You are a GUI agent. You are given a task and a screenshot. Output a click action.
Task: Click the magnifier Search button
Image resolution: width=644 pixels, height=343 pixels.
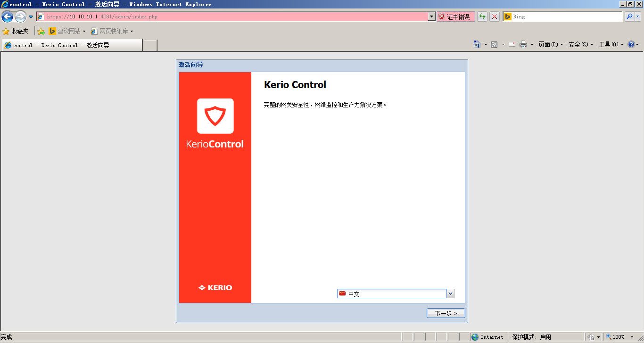tap(629, 16)
